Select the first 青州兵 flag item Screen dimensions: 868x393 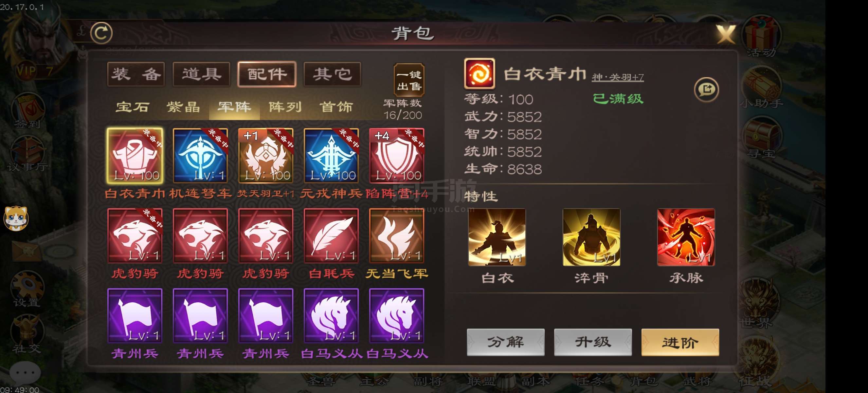click(135, 315)
